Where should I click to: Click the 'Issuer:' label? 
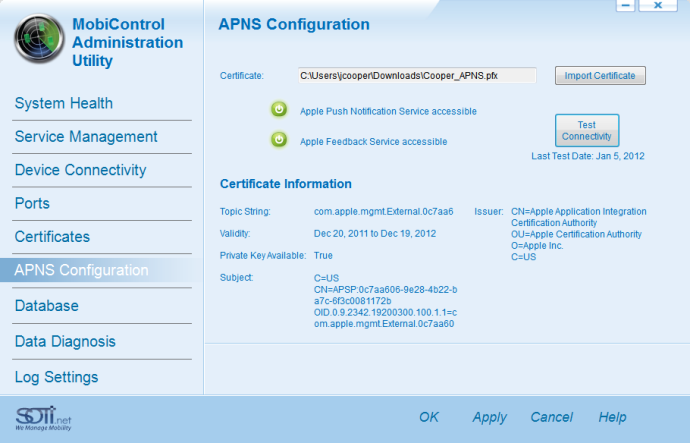tap(488, 212)
